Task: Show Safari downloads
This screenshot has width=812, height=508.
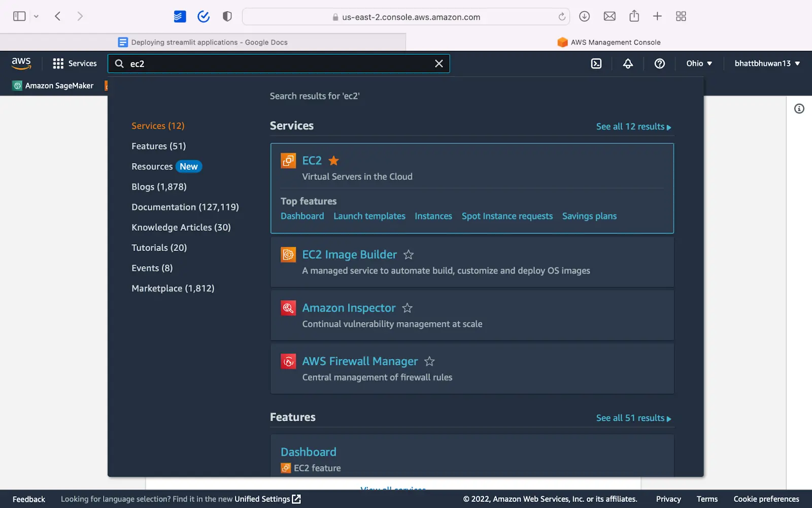Action: 585,16
